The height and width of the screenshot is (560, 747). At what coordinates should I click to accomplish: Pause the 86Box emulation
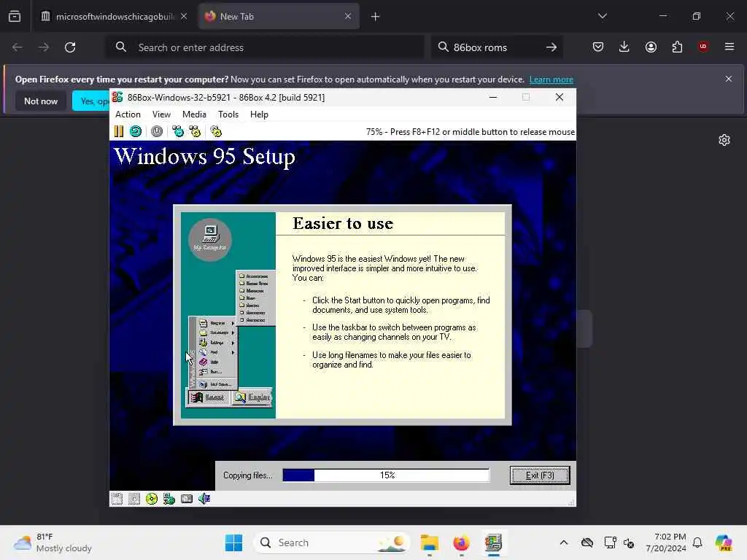coord(119,131)
